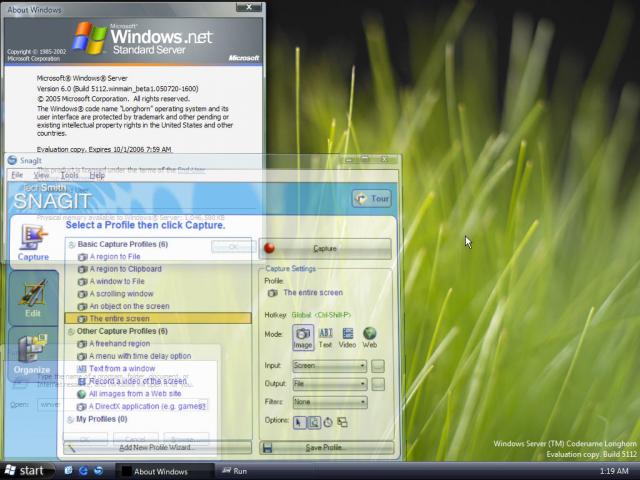The image size is (640, 480).
Task: Select 'A region to File' profile
Action: coord(115,257)
